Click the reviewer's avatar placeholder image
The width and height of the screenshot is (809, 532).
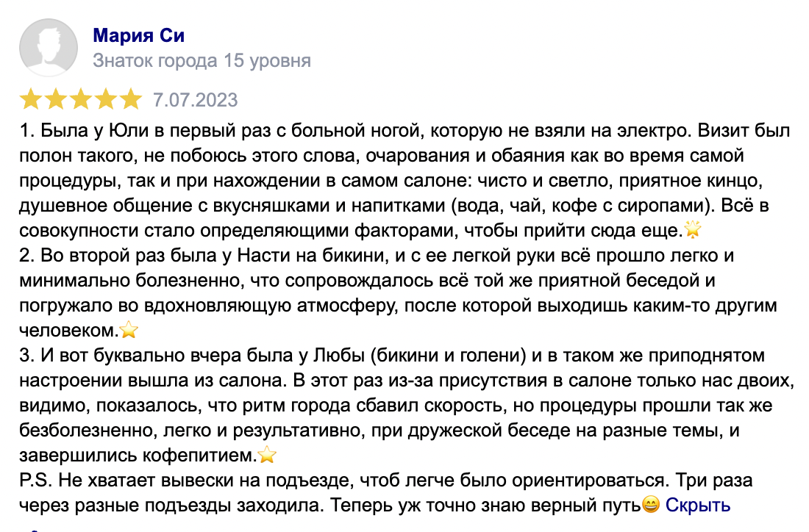48,48
